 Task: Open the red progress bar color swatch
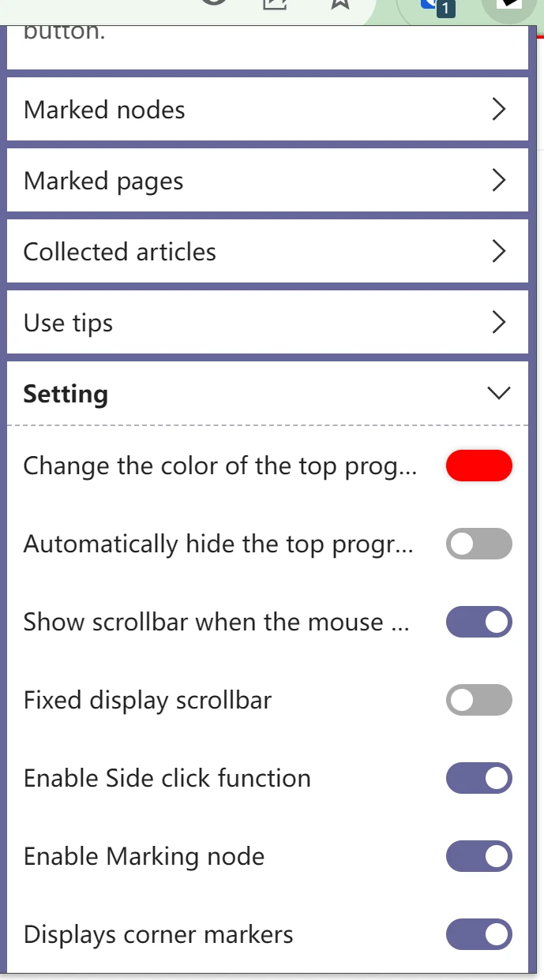[478, 466]
